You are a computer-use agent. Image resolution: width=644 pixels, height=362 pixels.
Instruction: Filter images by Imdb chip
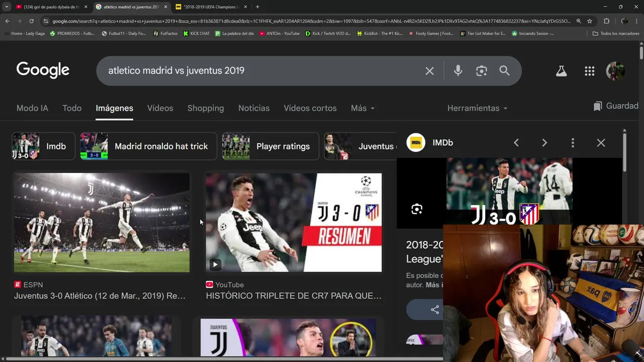[x=43, y=146]
